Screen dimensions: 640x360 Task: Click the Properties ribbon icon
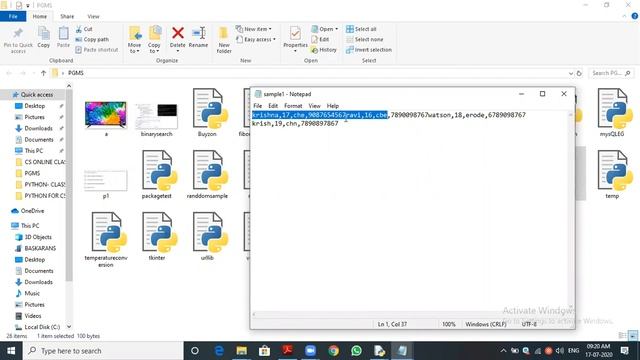[295, 33]
